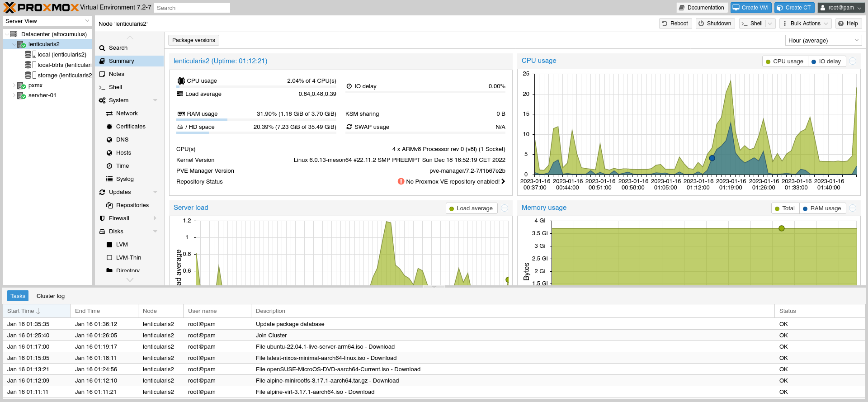This screenshot has height=402, width=868.
Task: Expand the servher-01 tree node
Action: click(x=14, y=95)
